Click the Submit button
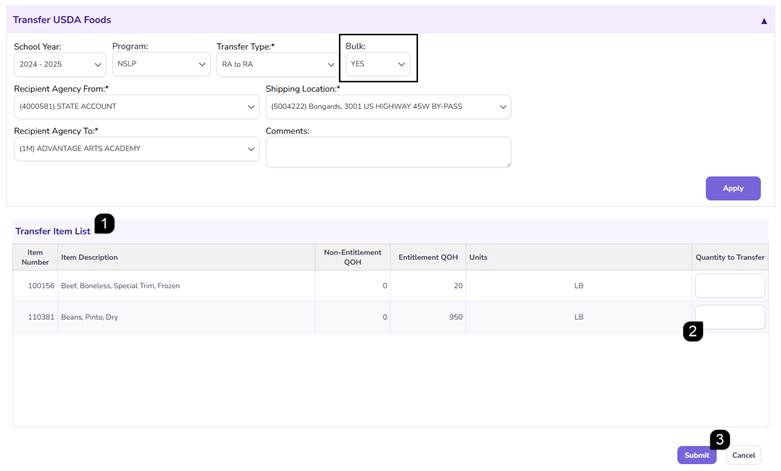 click(696, 455)
